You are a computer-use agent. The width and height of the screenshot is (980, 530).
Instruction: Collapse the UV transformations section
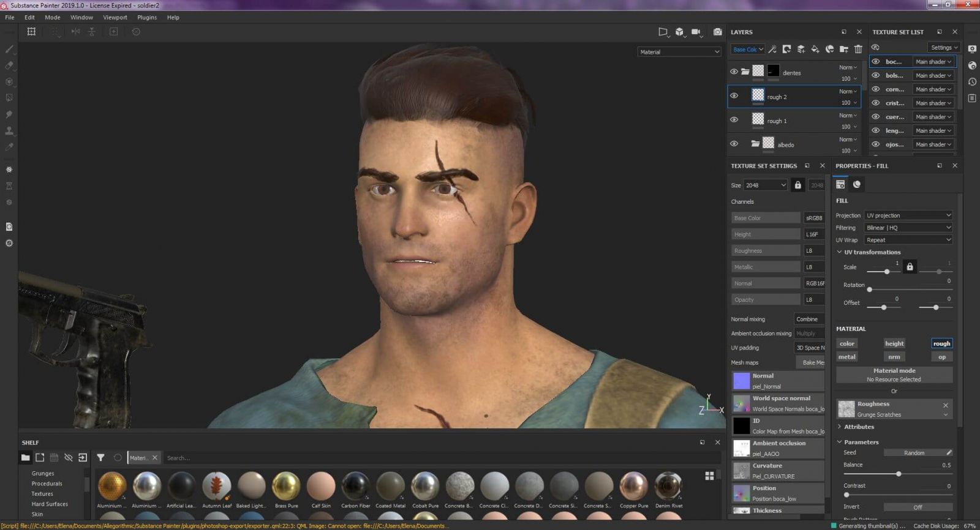839,252
